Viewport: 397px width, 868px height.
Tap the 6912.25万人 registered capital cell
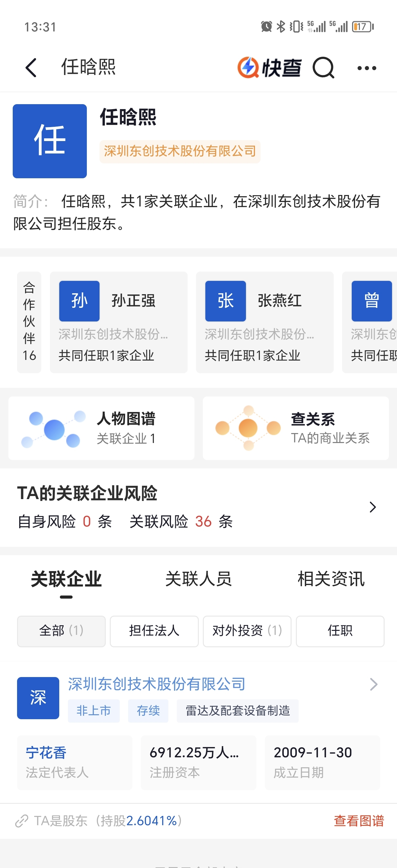tap(198, 763)
